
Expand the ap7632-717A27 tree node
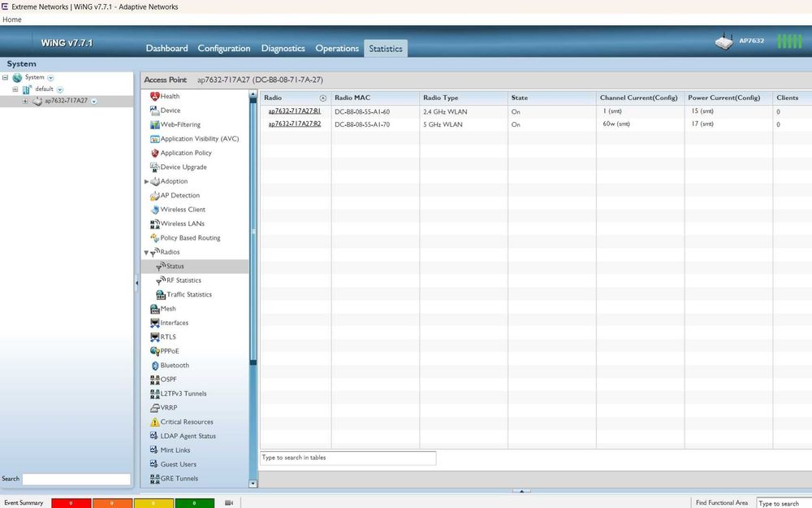point(25,101)
